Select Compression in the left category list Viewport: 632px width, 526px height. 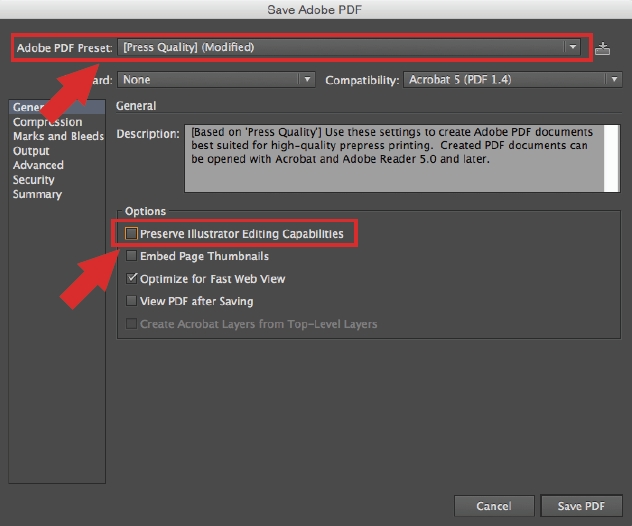point(47,122)
